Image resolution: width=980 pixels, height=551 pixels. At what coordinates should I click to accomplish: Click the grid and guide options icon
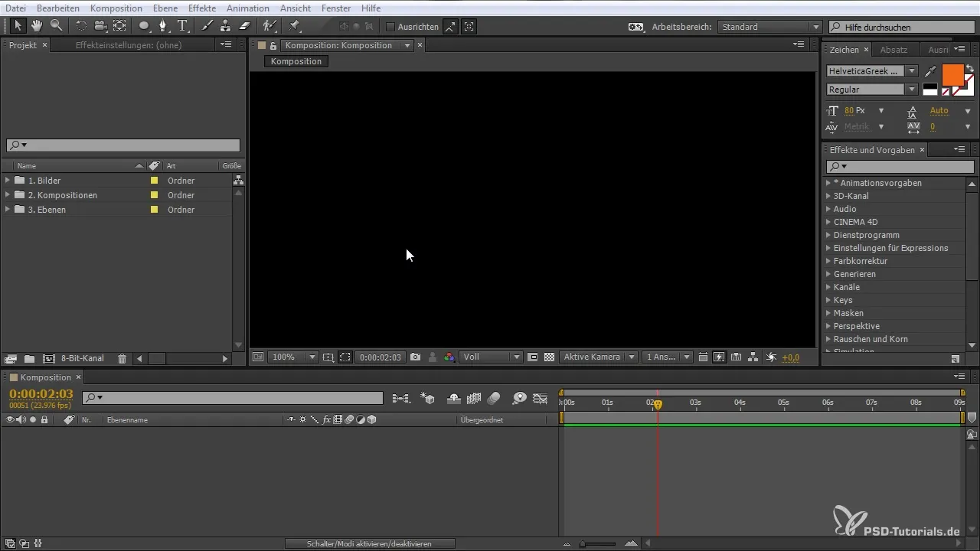pyautogui.click(x=328, y=357)
